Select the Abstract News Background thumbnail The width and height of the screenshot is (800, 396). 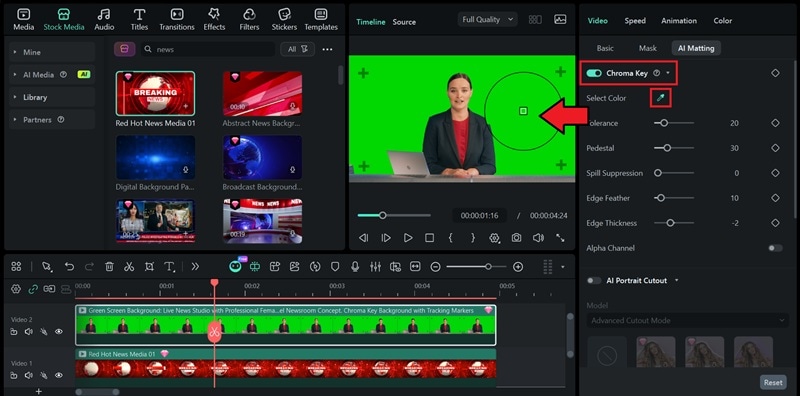(x=262, y=93)
